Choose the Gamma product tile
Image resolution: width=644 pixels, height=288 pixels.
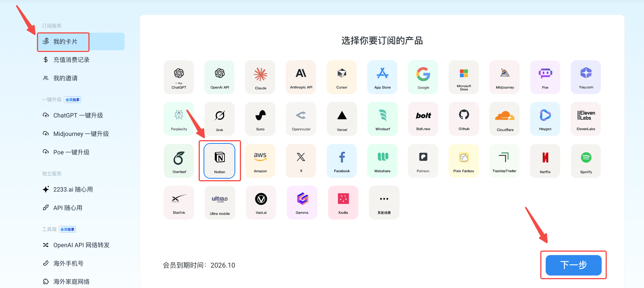tap(302, 203)
